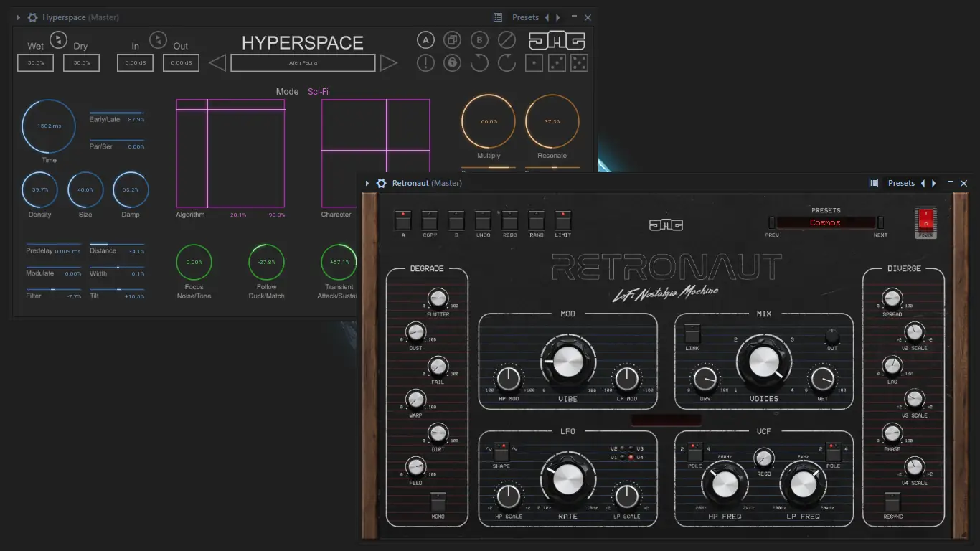The height and width of the screenshot is (551, 980).
Task: Click the three-dot dice randomize icon
Action: click(557, 63)
